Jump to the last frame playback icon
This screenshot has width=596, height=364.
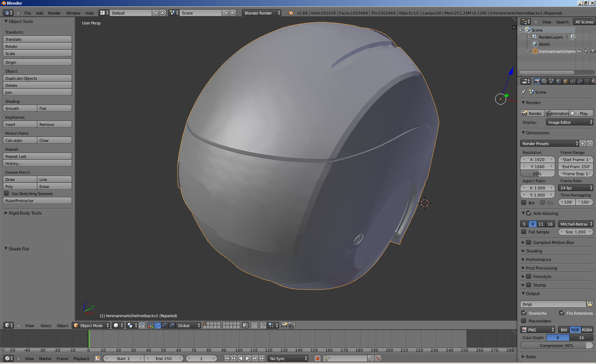click(x=262, y=358)
